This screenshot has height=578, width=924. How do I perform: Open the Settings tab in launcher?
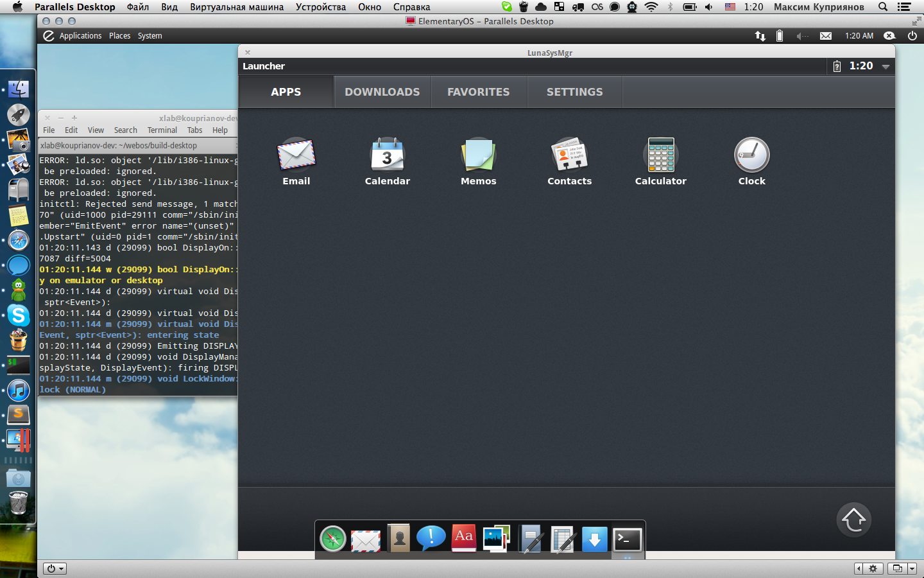pos(575,92)
